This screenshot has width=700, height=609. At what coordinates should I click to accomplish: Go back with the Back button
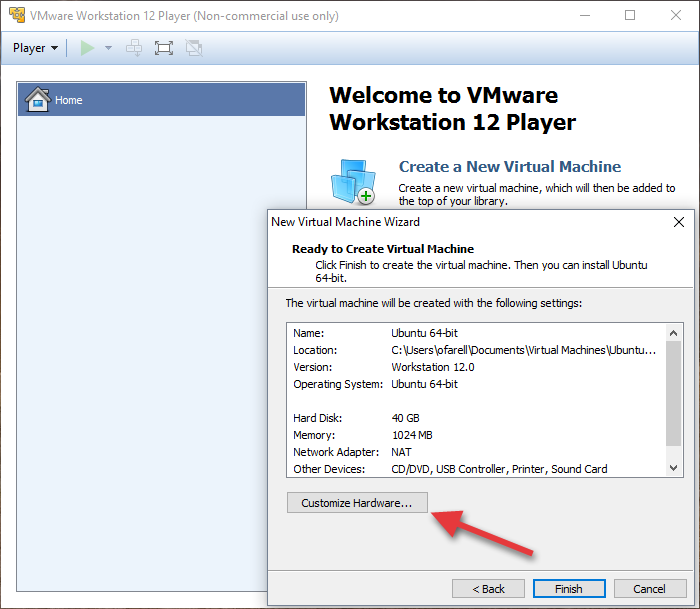pos(488,589)
